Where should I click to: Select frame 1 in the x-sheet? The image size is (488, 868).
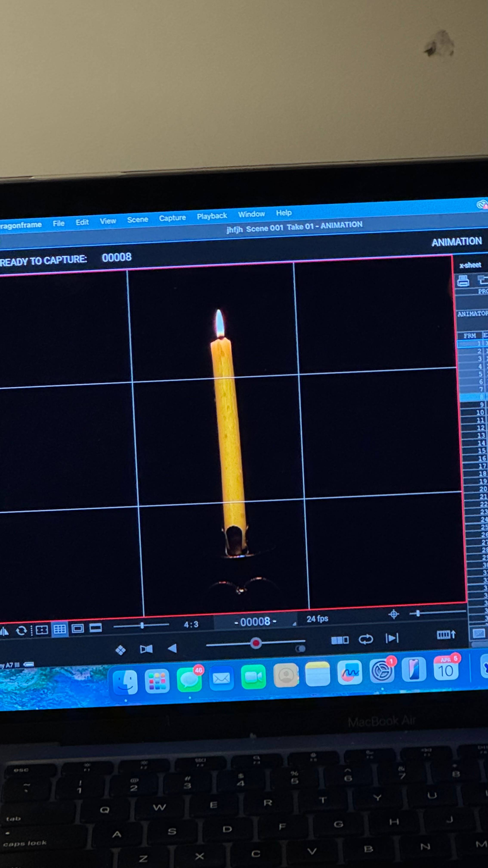pyautogui.click(x=473, y=344)
